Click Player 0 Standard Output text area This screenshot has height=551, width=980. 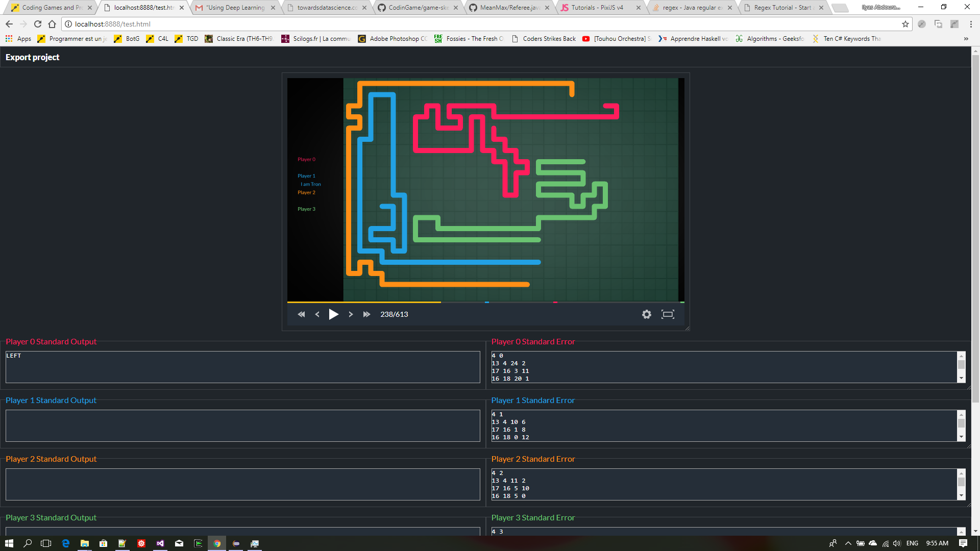tap(243, 367)
